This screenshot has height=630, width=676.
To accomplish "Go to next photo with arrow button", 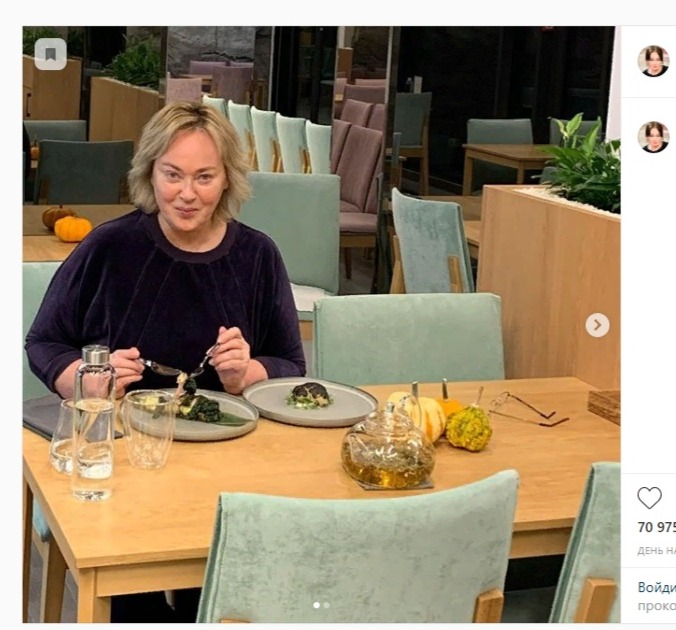I will pyautogui.click(x=597, y=325).
